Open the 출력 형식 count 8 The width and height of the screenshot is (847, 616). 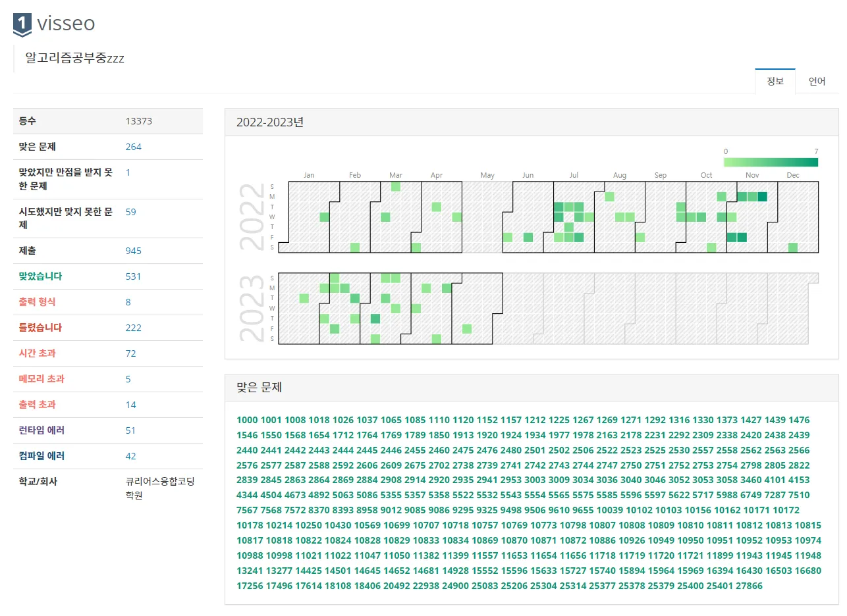click(x=128, y=302)
